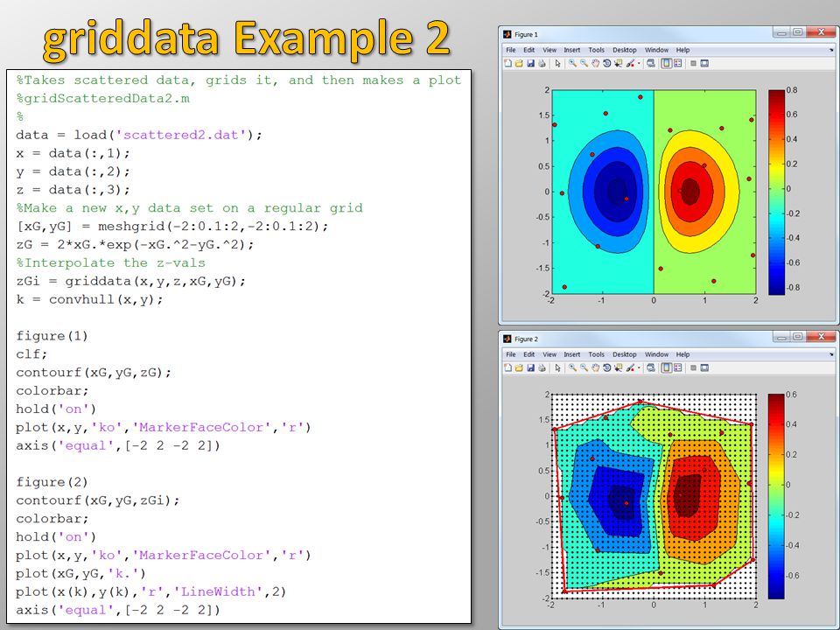This screenshot has width=840, height=630.
Task: Open Edit menu in Figure 2
Action: coord(528,354)
